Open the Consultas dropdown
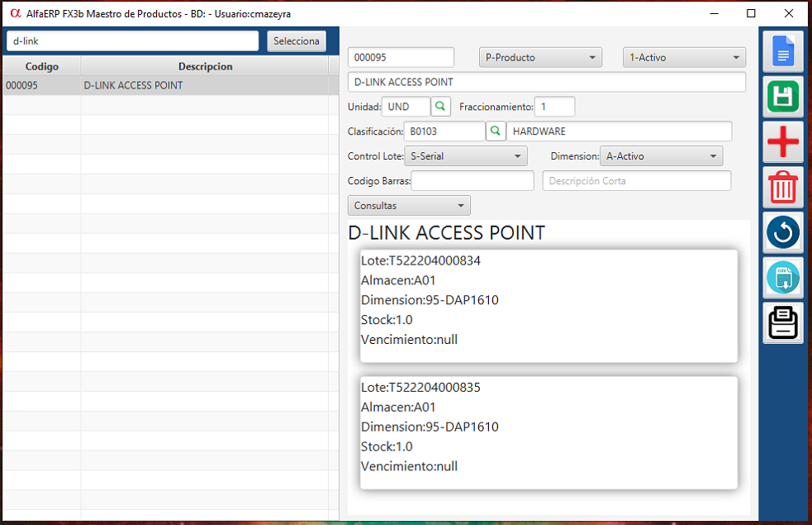The height and width of the screenshot is (525, 812). point(409,206)
